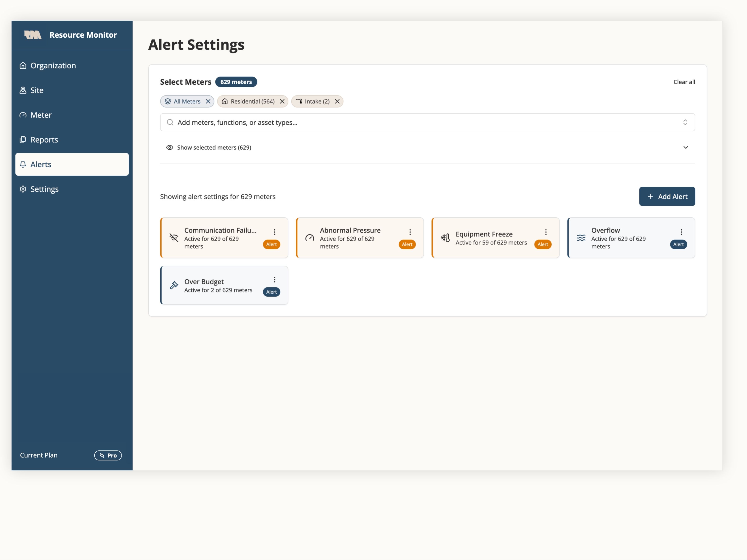Click the Pro plan badge
Screen dimensions: 747x560
point(108,455)
